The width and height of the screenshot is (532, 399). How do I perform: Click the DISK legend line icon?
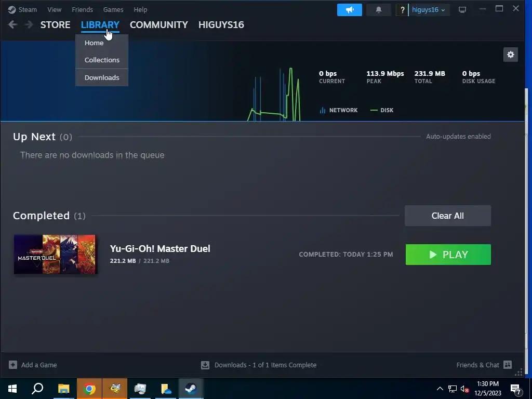pos(374,110)
